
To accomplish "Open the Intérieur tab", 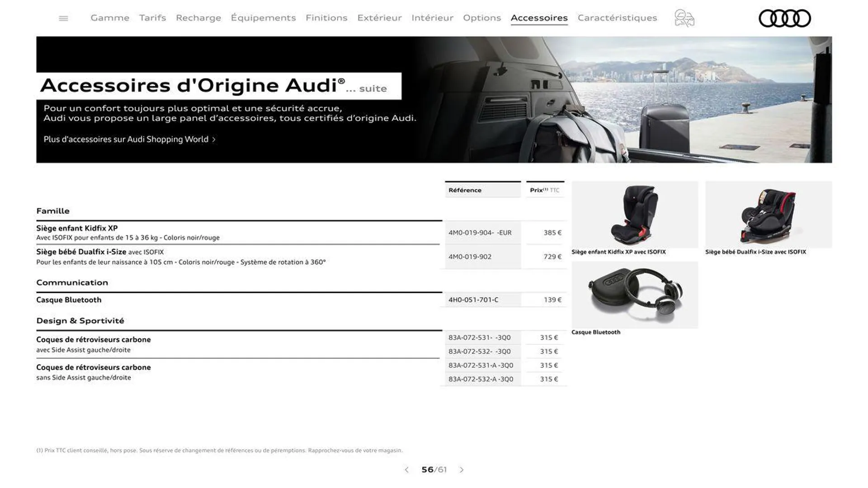I will 432,18.
